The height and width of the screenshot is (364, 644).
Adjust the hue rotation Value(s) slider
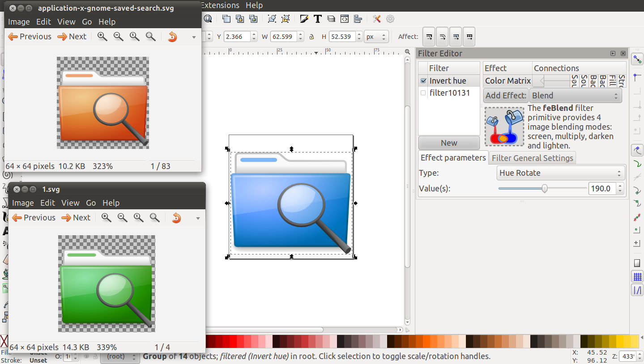(544, 188)
